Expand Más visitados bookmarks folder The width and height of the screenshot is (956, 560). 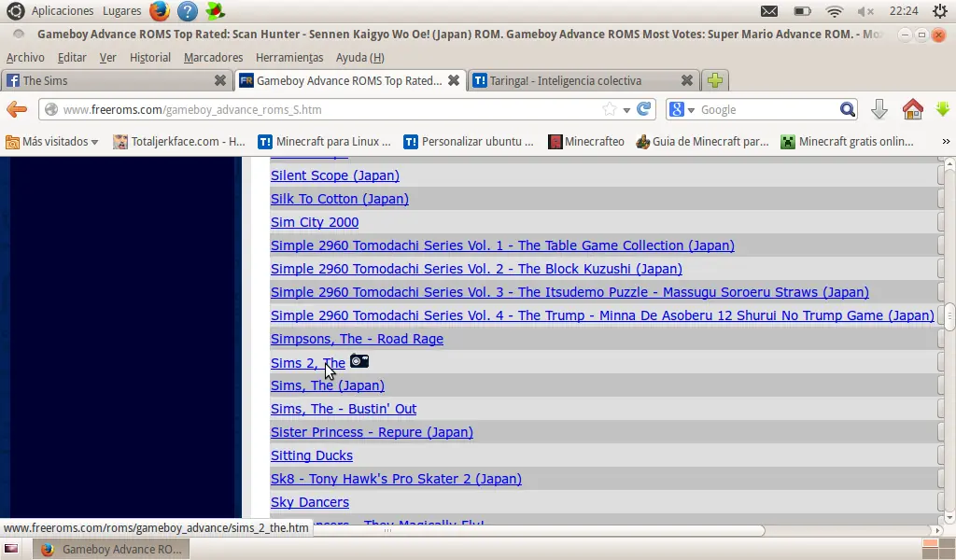click(52, 141)
